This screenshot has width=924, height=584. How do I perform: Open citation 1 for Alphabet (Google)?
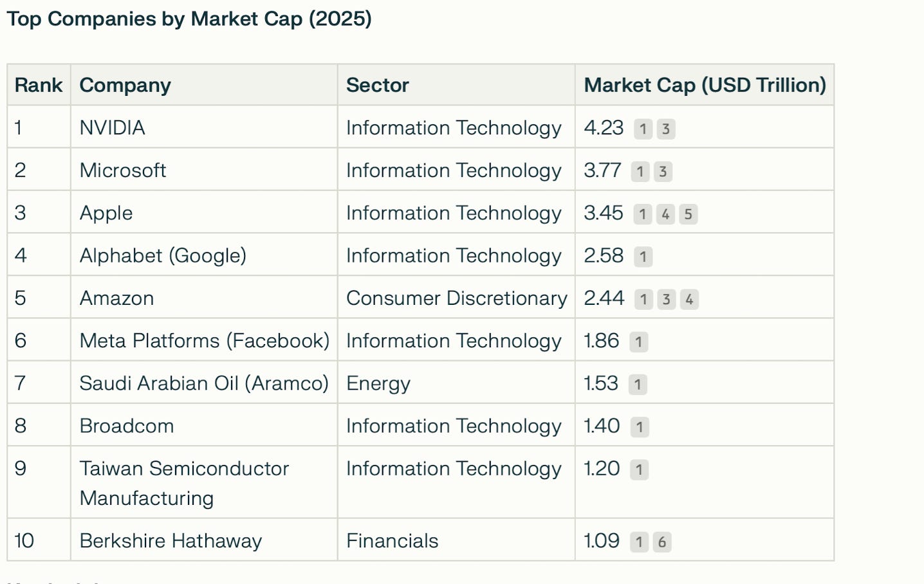pos(643,257)
